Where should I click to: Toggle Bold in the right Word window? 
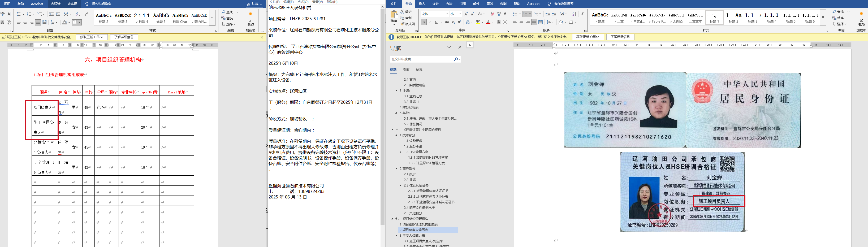click(424, 22)
